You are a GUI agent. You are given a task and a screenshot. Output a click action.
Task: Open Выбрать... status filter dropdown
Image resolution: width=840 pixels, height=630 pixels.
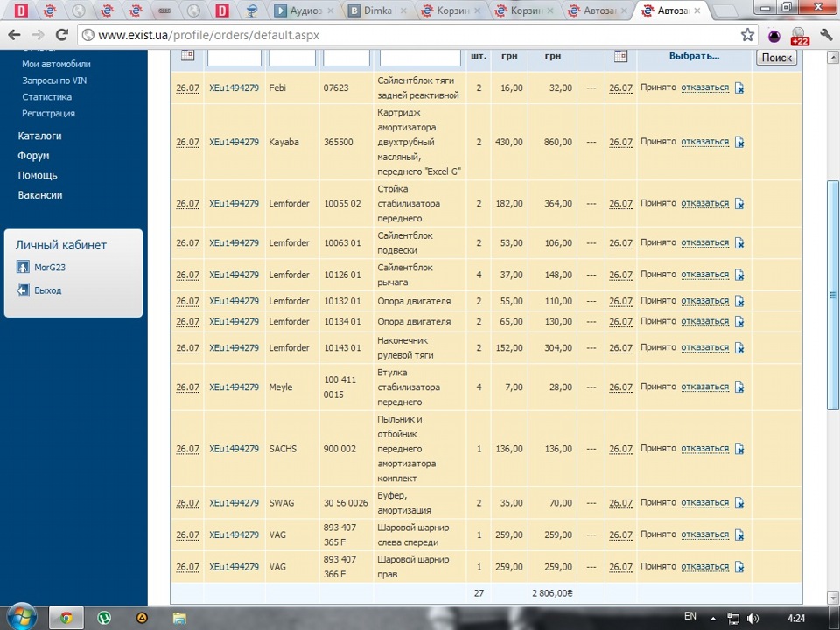(x=694, y=56)
